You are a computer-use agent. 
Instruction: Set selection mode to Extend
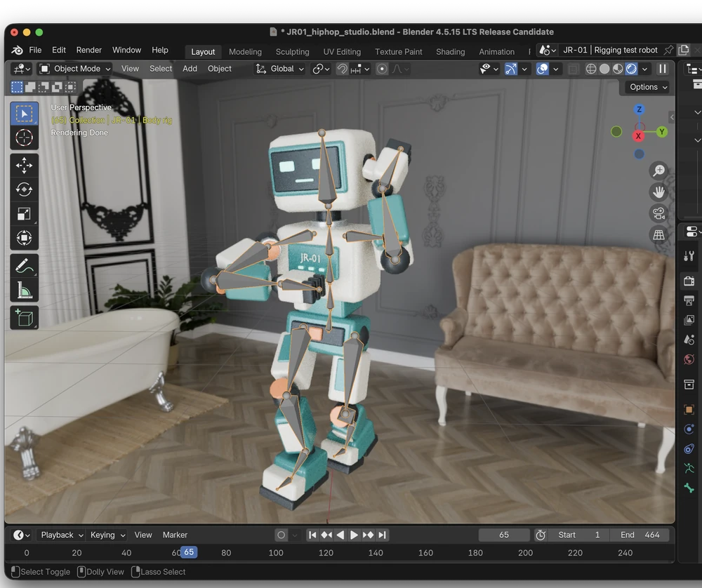pos(30,87)
